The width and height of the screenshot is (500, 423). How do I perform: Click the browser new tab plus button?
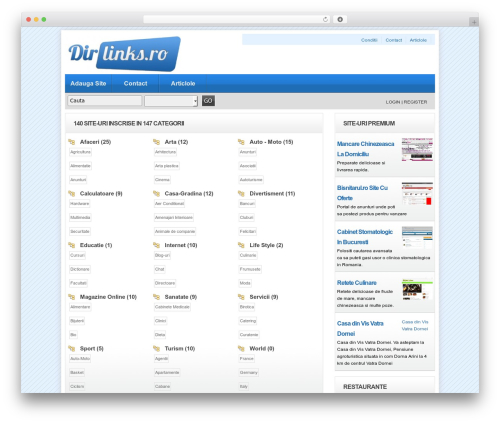coord(474,22)
